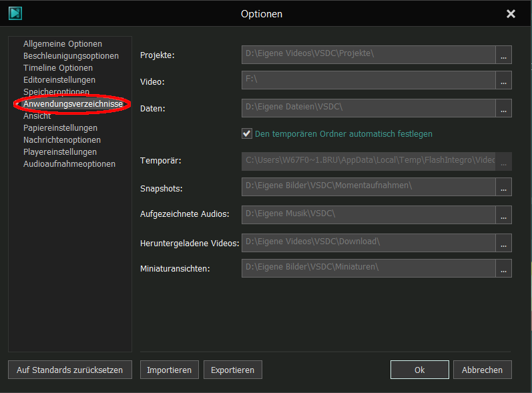This screenshot has width=532, height=393.
Task: Click Exportieren to export settings
Action: (232, 370)
